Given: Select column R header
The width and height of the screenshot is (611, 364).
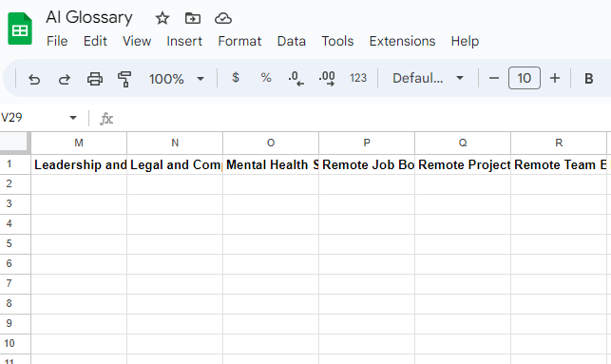Looking at the screenshot, I should click(559, 143).
